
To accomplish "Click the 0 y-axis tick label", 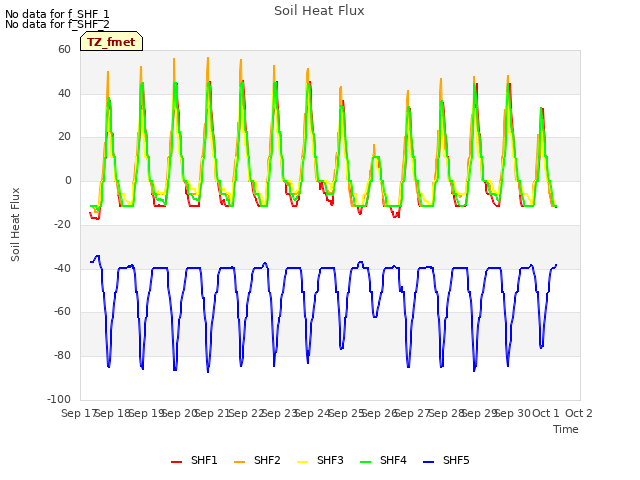I will pos(68,180).
